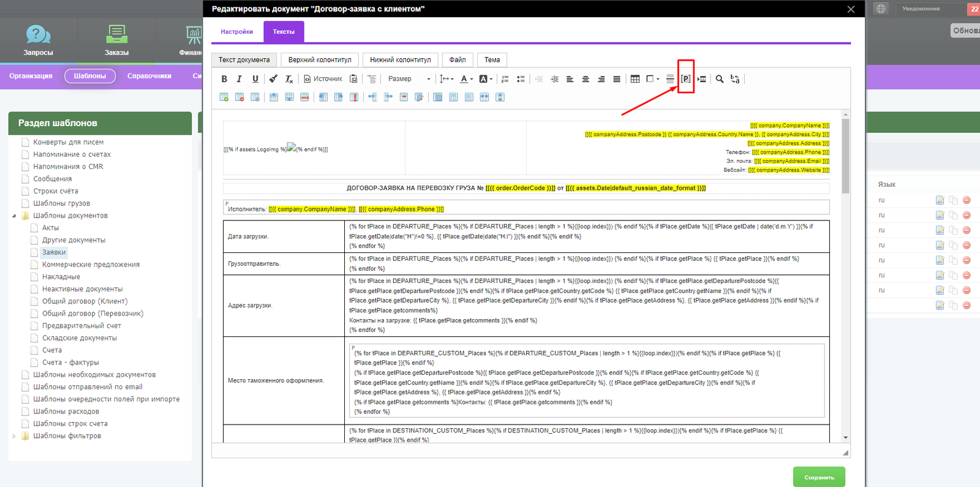The height and width of the screenshot is (487, 980).
Task: Switch to the Настройки tab
Action: pos(237,32)
